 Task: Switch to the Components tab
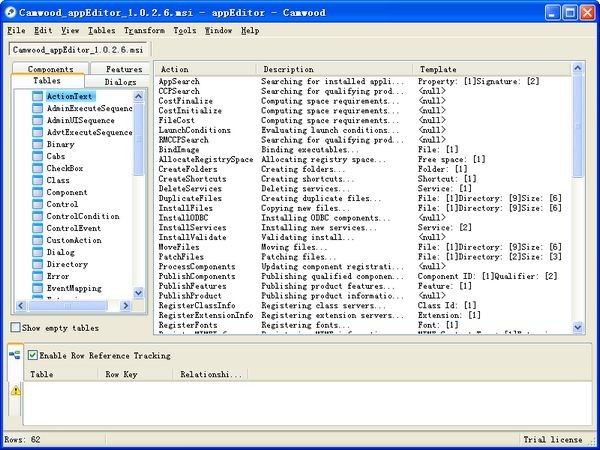[50, 68]
